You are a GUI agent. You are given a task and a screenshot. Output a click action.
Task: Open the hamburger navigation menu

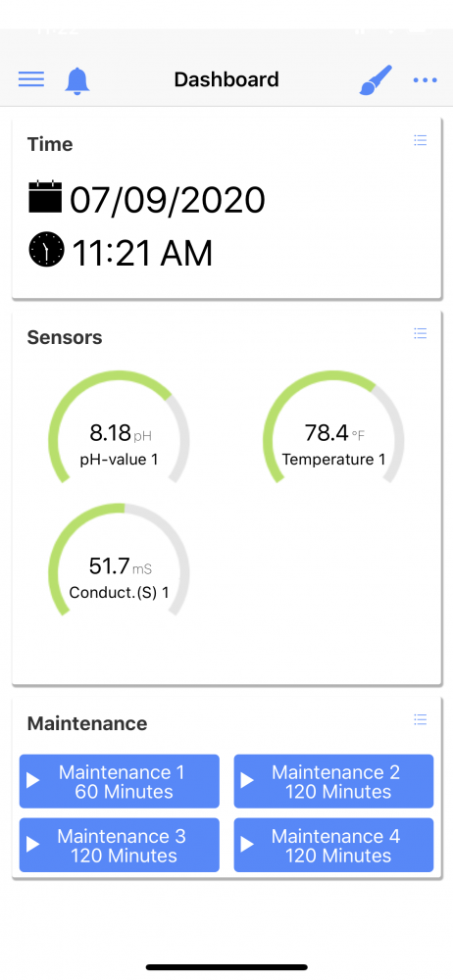[x=31, y=79]
